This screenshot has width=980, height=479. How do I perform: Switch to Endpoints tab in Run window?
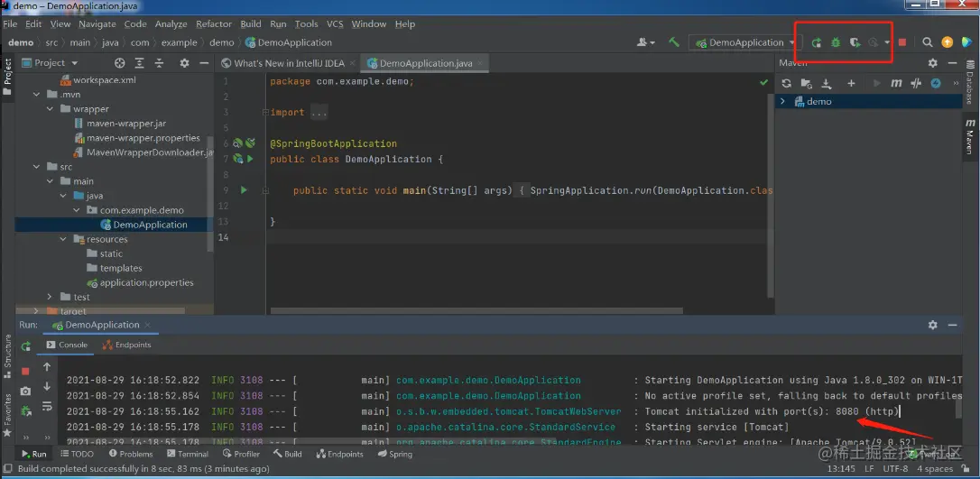point(127,345)
